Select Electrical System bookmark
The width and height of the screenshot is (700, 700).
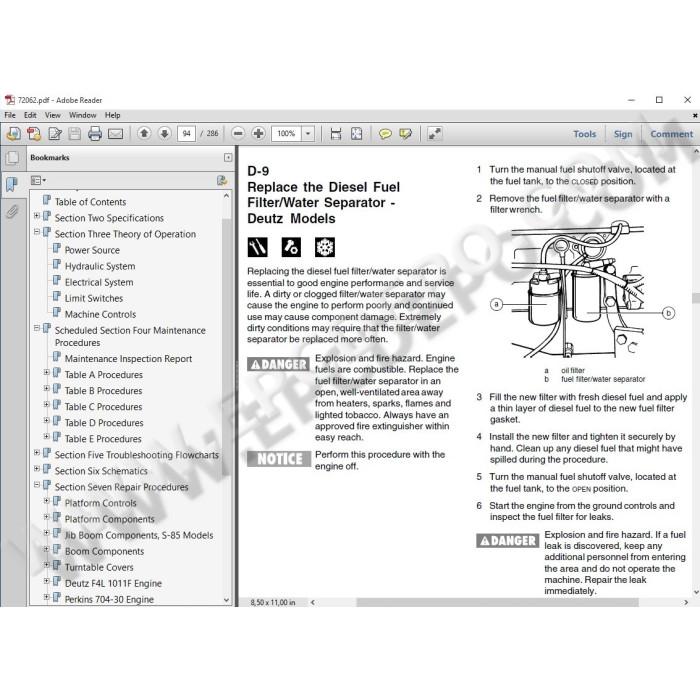[99, 282]
